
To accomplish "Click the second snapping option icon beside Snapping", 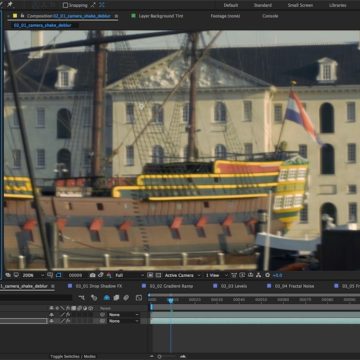I will pyautogui.click(x=102, y=5).
